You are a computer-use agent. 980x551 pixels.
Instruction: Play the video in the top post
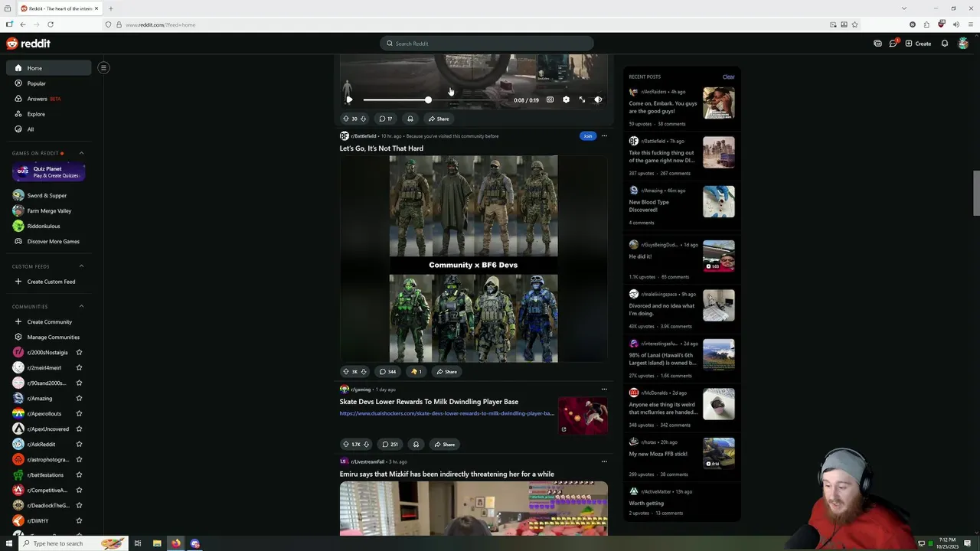point(349,99)
